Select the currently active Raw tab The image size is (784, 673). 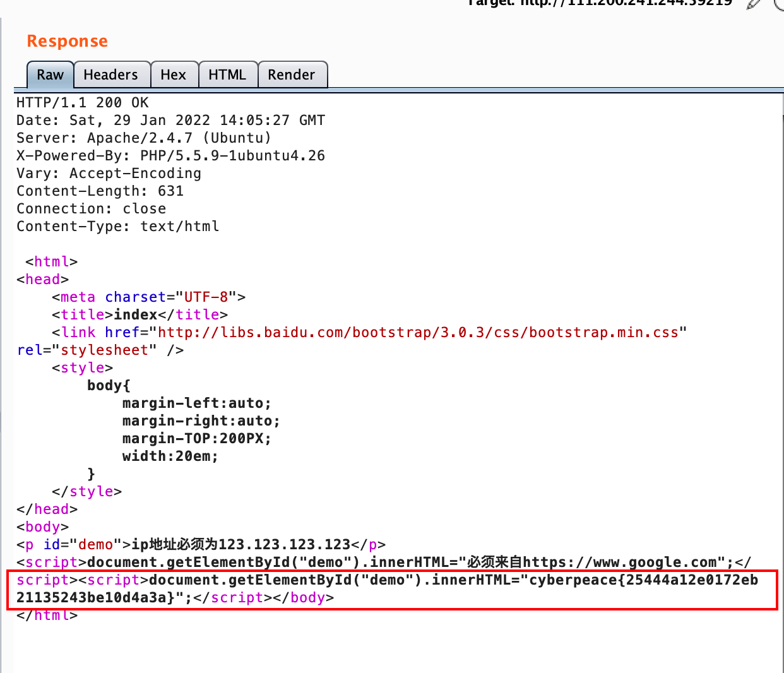(x=49, y=74)
